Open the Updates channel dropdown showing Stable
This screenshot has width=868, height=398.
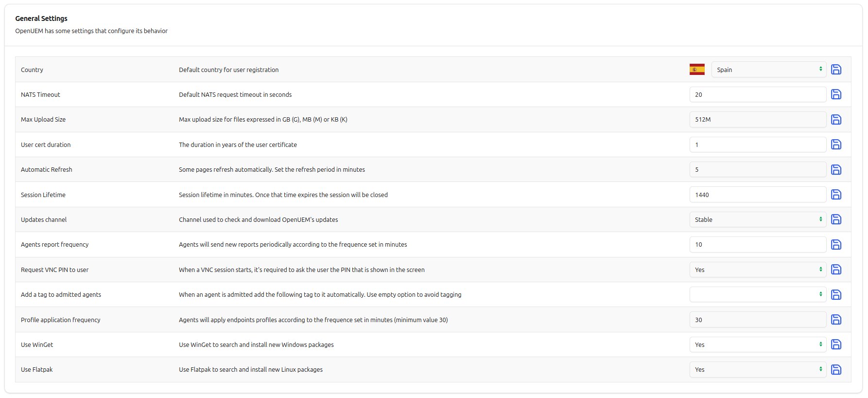[758, 219]
